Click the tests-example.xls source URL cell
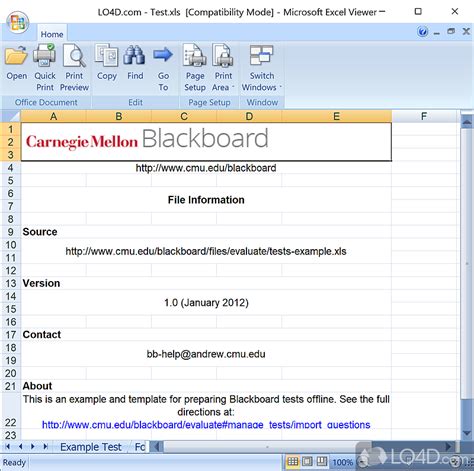This screenshot has width=474, height=471. tap(206, 251)
